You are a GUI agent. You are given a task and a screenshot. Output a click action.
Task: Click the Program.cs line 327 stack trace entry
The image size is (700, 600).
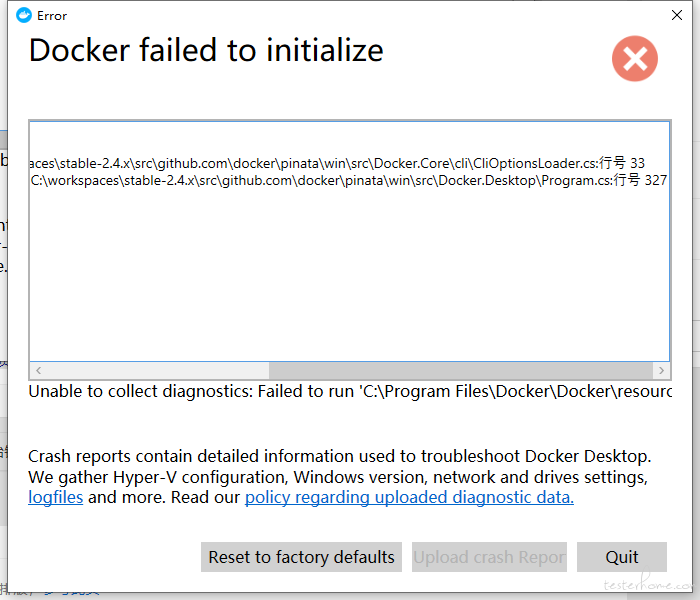[x=349, y=180]
